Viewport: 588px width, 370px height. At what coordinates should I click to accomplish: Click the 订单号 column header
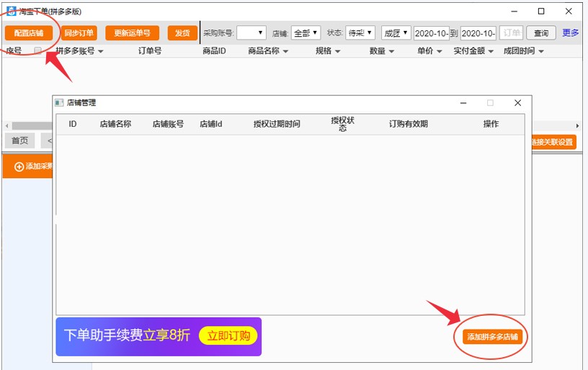(150, 50)
